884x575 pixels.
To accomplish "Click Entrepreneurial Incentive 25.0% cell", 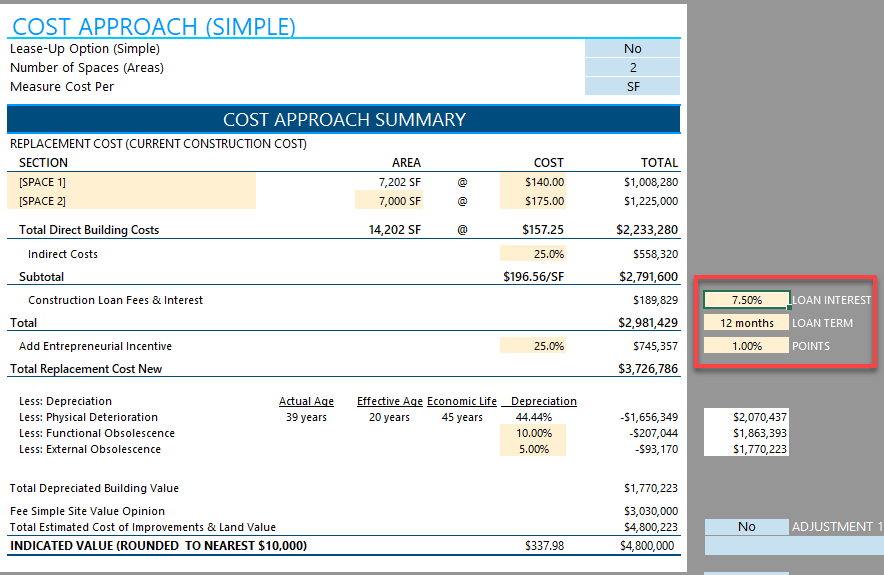I will [533, 346].
